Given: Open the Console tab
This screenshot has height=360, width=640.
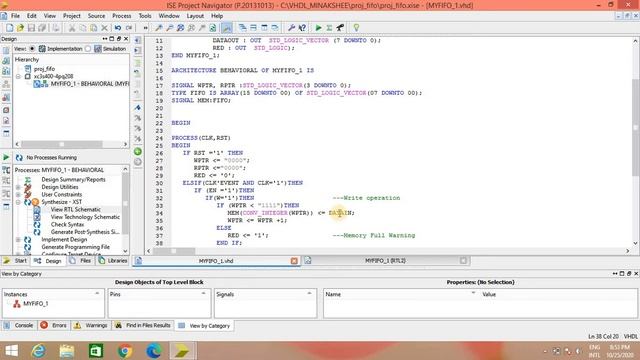Looking at the screenshot, I should 19,325.
